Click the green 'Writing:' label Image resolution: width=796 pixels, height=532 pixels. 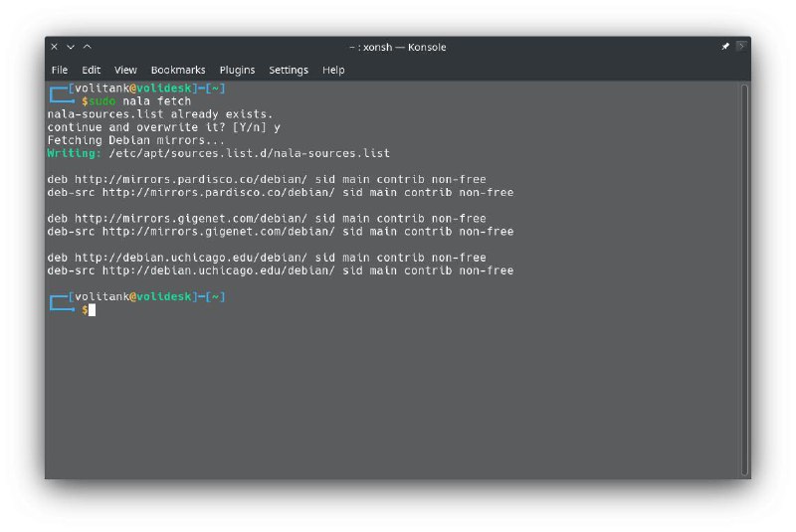pos(74,153)
